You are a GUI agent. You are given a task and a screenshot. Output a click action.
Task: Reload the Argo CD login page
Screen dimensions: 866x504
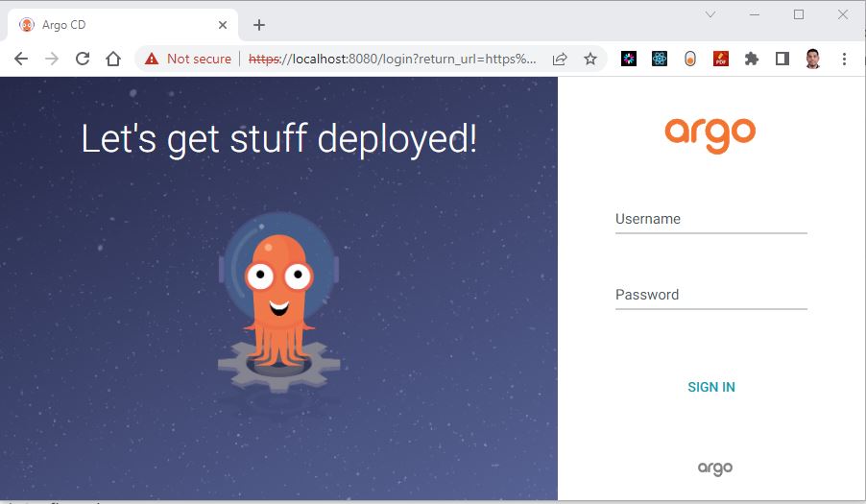pos(83,59)
